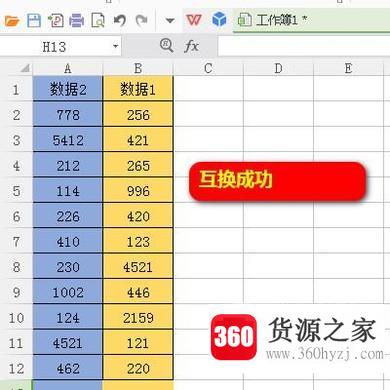Open file with the folder icon
The height and width of the screenshot is (390, 390).
tap(12, 21)
